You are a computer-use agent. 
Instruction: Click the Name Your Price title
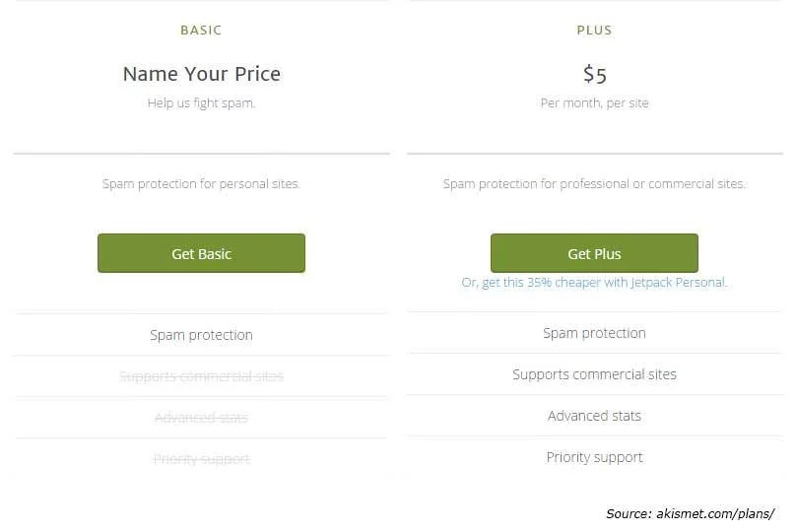[202, 74]
